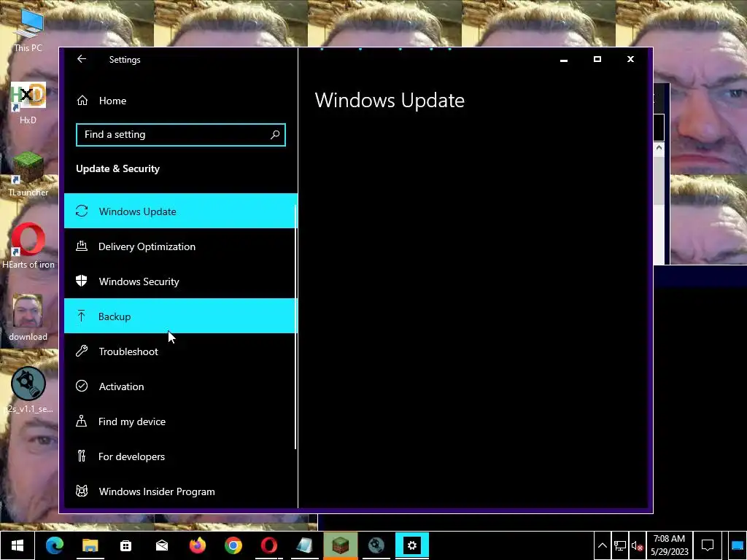Image resolution: width=747 pixels, height=560 pixels.
Task: Launch Google Chrome from taskbar
Action: pyautogui.click(x=233, y=545)
